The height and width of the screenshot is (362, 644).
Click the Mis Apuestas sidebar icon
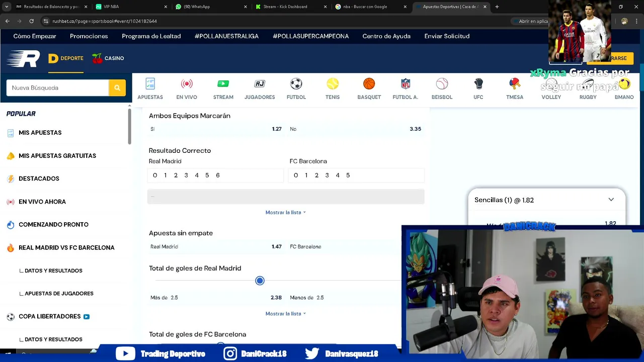(x=11, y=133)
